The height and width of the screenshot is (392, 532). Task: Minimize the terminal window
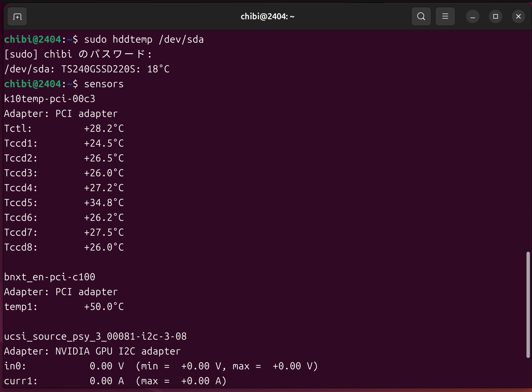tap(473, 17)
